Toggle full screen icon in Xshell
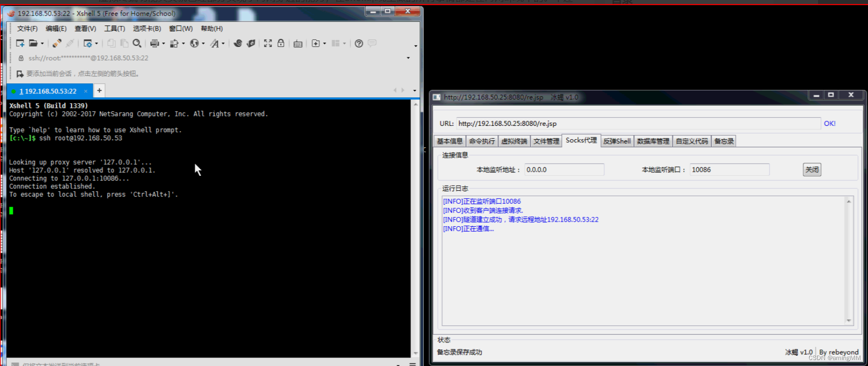The width and height of the screenshot is (868, 366). 268,43
